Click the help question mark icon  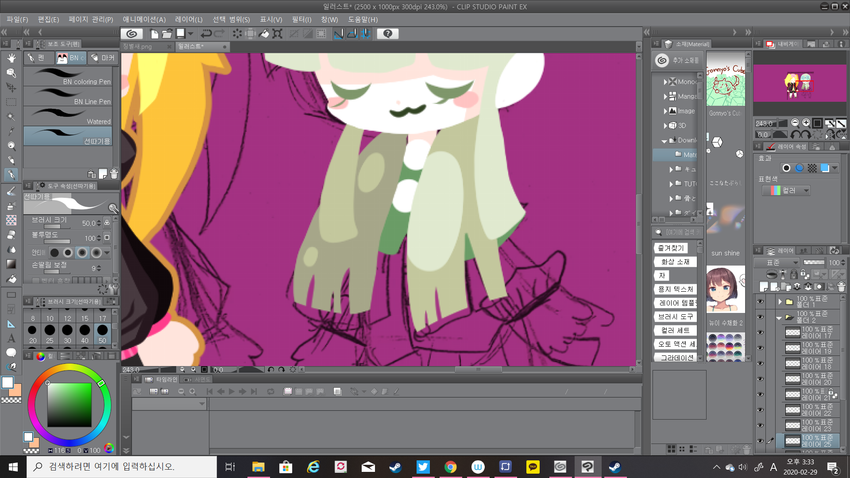(387, 34)
